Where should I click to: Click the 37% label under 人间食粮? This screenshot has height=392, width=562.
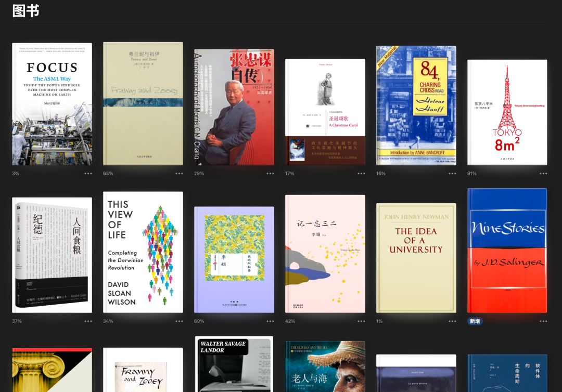(x=17, y=321)
